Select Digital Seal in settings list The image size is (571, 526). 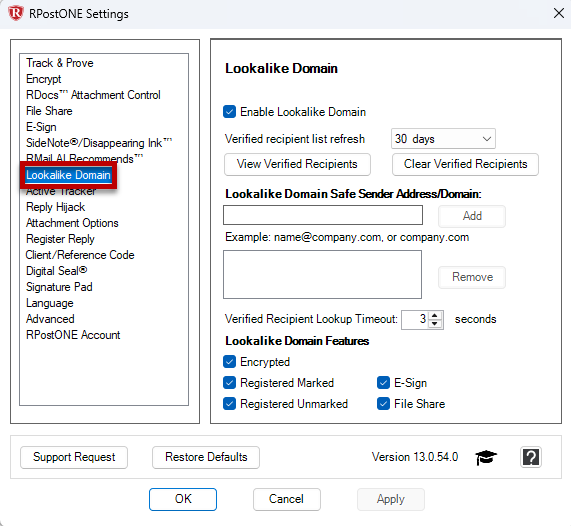click(x=56, y=271)
